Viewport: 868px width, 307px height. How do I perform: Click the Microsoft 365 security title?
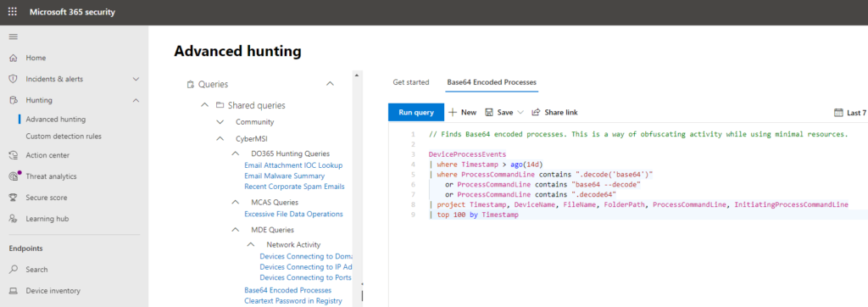72,12
